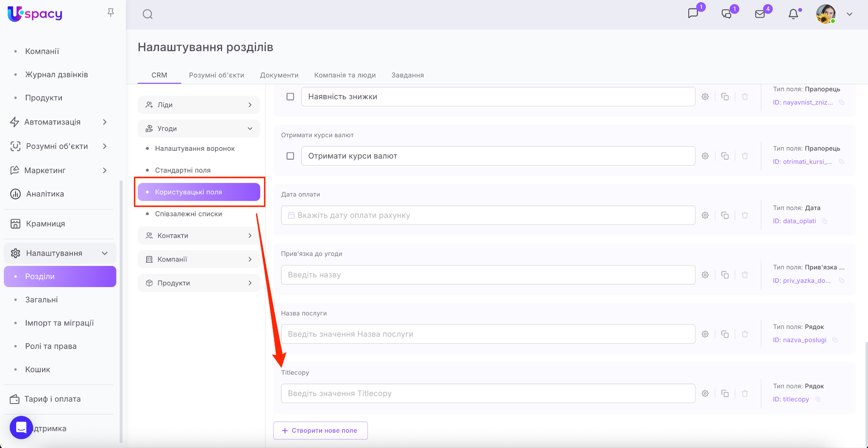Click the Назва послуги input field
Viewport: 868px width, 448px height.
[488, 334]
